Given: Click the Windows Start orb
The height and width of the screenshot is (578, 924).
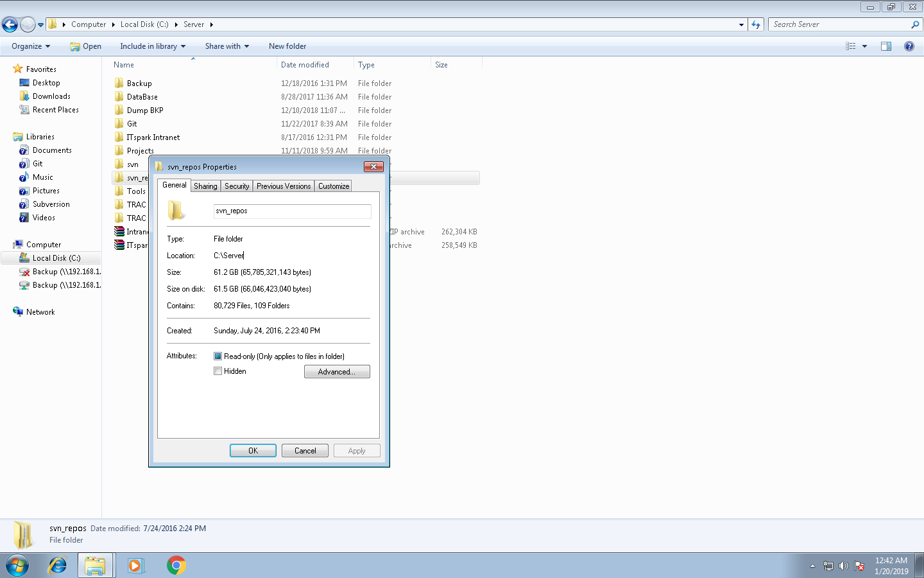Looking at the screenshot, I should 17,565.
